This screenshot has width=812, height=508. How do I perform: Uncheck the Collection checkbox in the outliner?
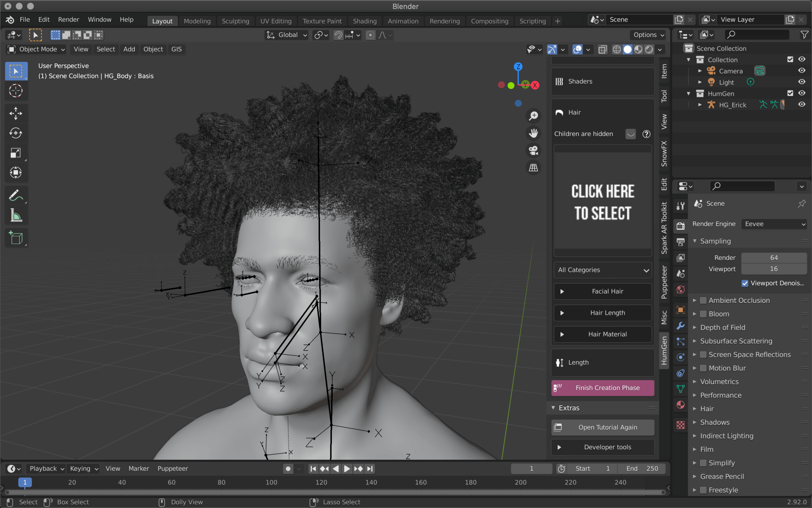point(790,59)
